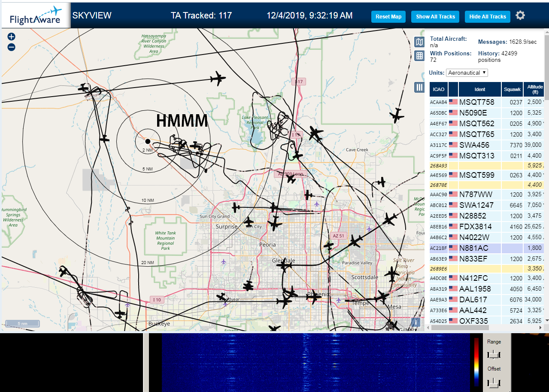Select the MSQT758 aircraft row
Viewport: 549px width, 392px height.
pyautogui.click(x=487, y=102)
